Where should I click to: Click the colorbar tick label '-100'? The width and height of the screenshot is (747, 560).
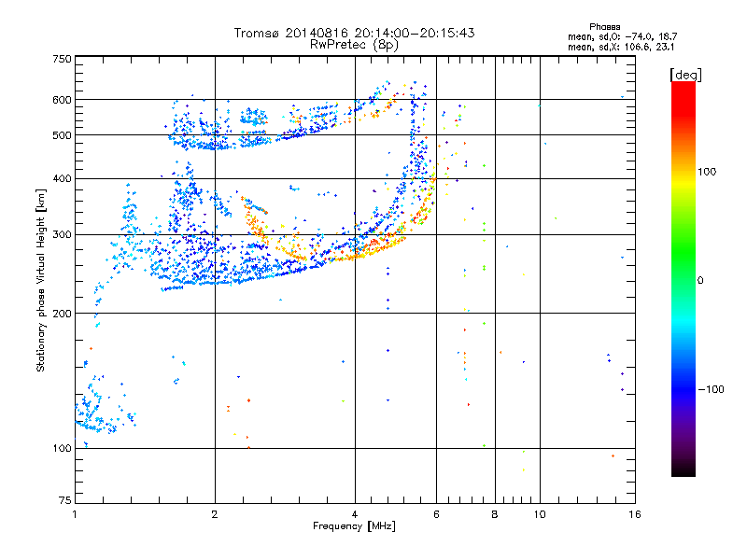click(711, 389)
